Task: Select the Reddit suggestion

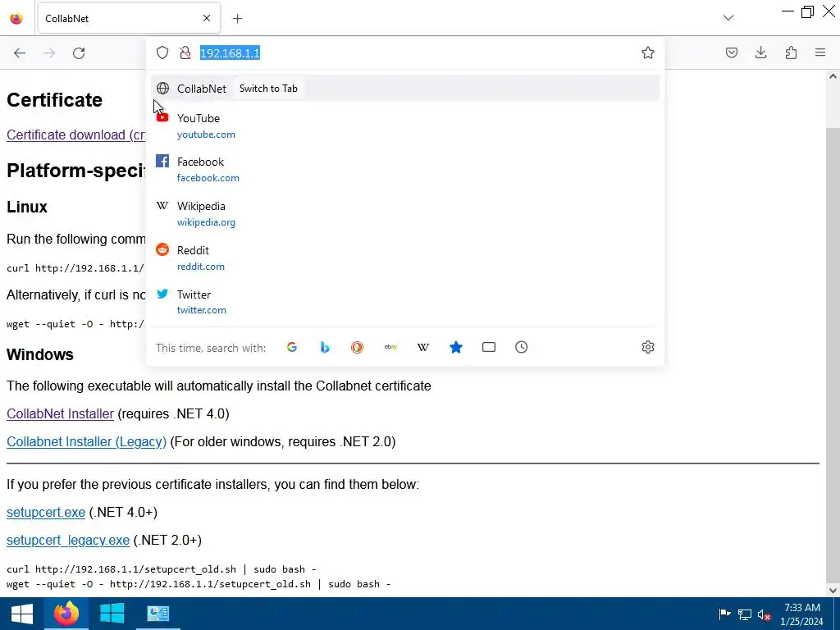Action: click(x=405, y=258)
